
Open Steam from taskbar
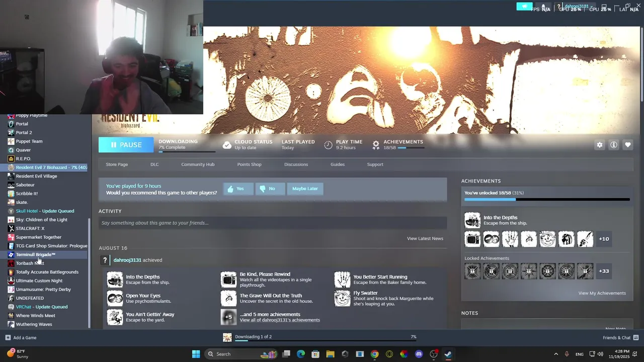(448, 354)
